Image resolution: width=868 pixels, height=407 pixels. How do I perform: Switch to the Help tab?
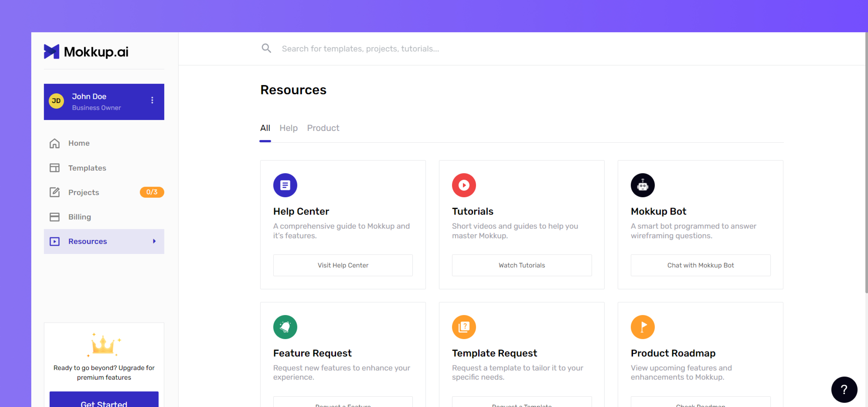[288, 128]
